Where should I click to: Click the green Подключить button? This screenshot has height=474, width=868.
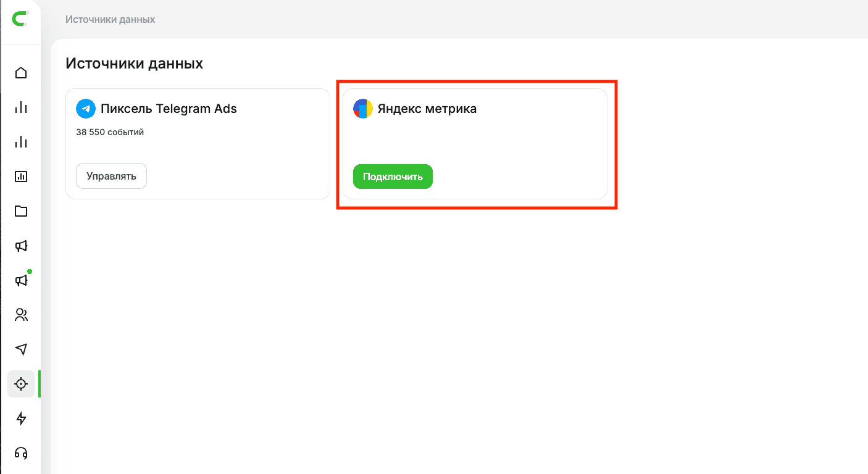(x=393, y=177)
